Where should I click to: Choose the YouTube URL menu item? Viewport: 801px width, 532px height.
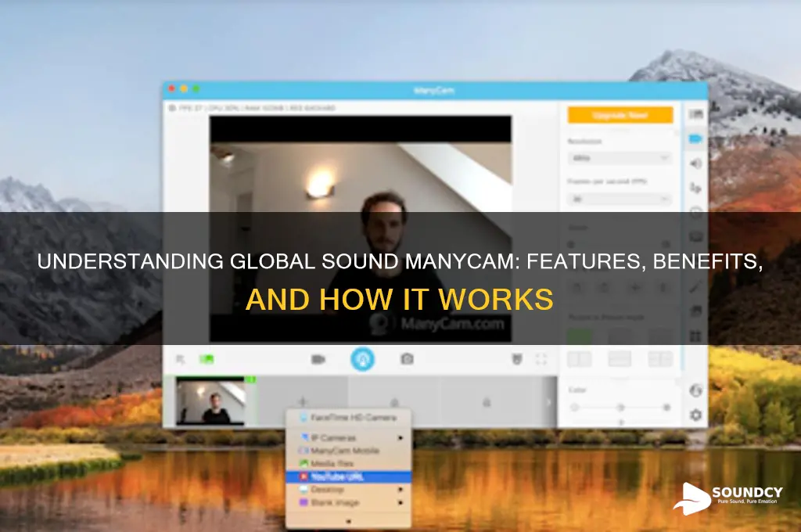click(348, 476)
